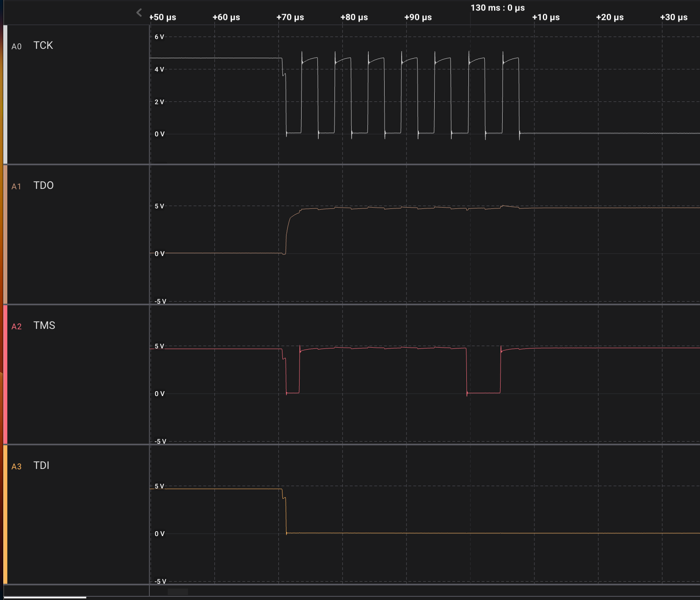The image size is (700, 600).
Task: Select the A2 TMS channel label
Action: (x=44, y=325)
